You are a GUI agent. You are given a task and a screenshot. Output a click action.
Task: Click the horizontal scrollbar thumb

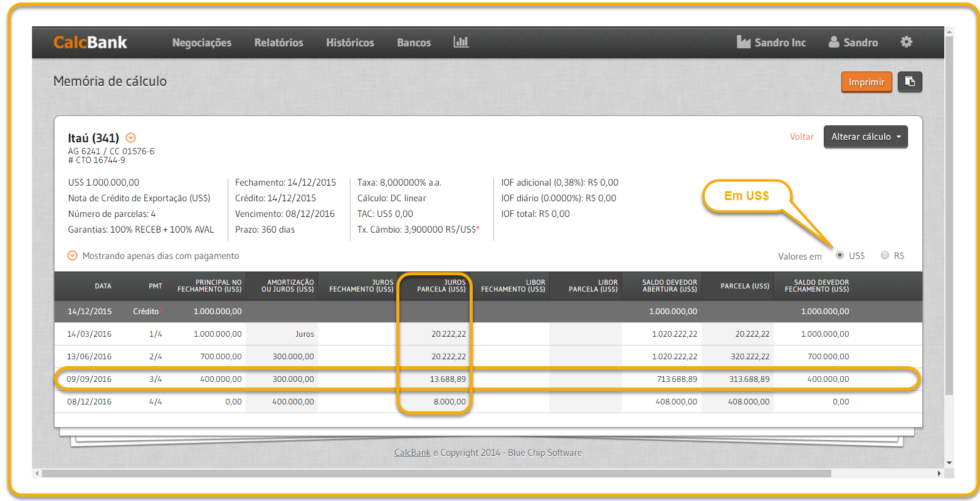coord(436,473)
